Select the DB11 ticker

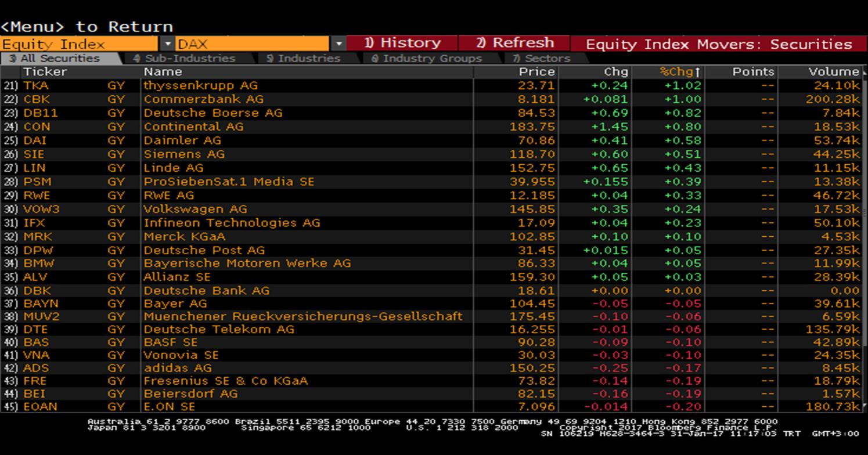pos(41,113)
